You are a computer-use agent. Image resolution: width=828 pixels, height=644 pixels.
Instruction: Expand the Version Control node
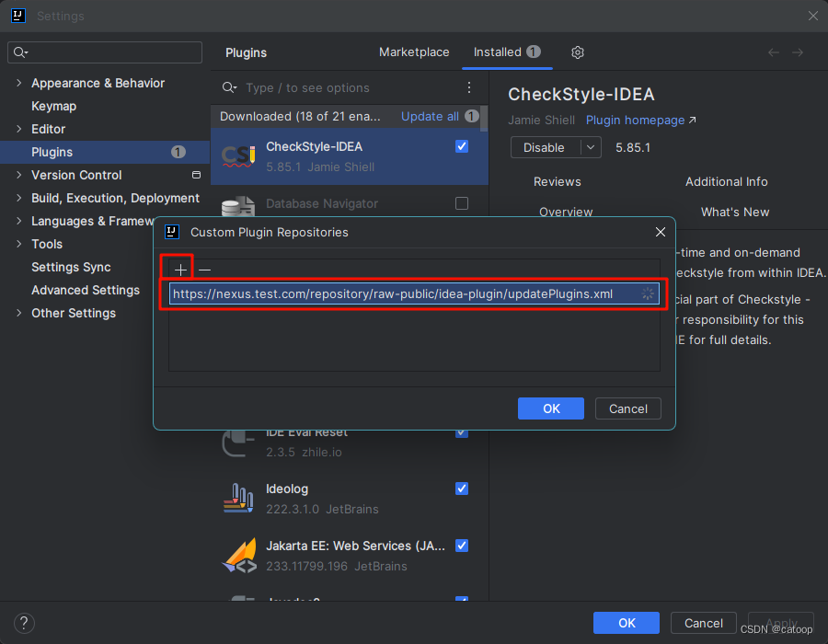click(x=19, y=175)
